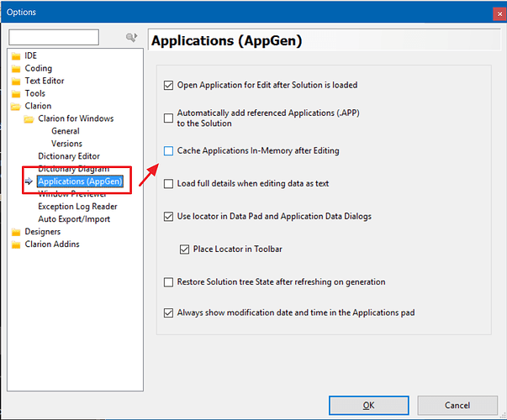Screen dimensions: 507x420
Task: Uncheck Open Application for Edit after load
Action: pos(169,85)
